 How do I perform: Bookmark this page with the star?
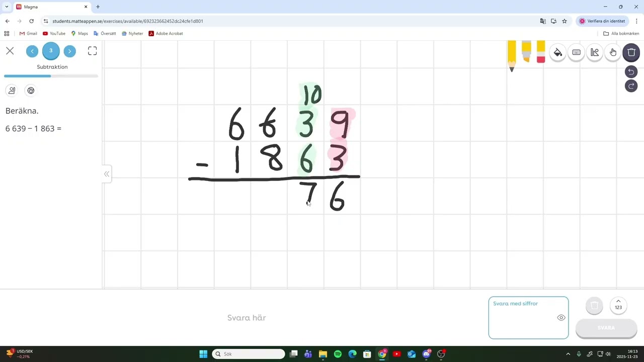(565, 21)
